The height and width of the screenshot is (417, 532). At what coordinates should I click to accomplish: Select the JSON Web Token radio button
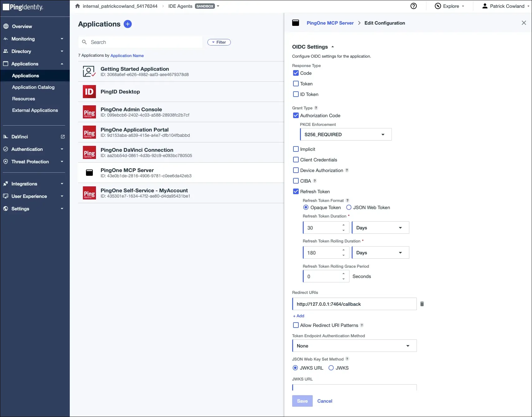pos(349,207)
